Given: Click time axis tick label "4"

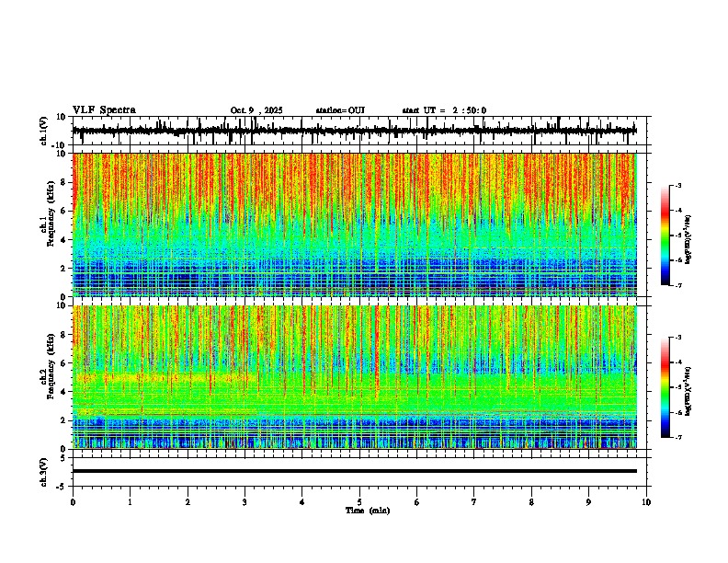Looking at the screenshot, I should (302, 502).
